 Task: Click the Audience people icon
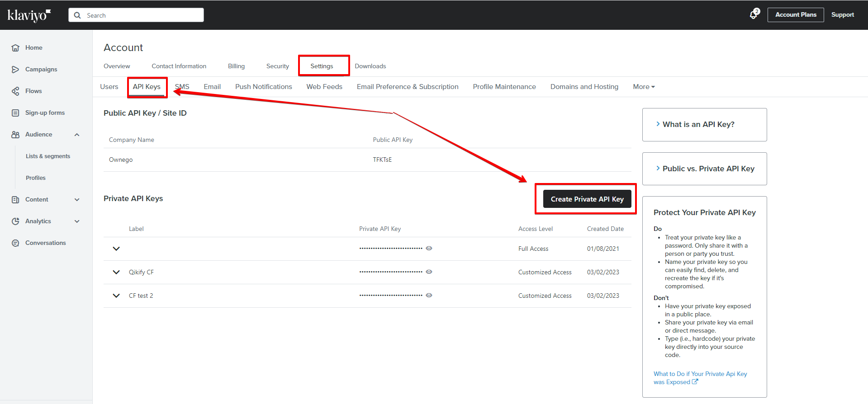click(x=15, y=134)
